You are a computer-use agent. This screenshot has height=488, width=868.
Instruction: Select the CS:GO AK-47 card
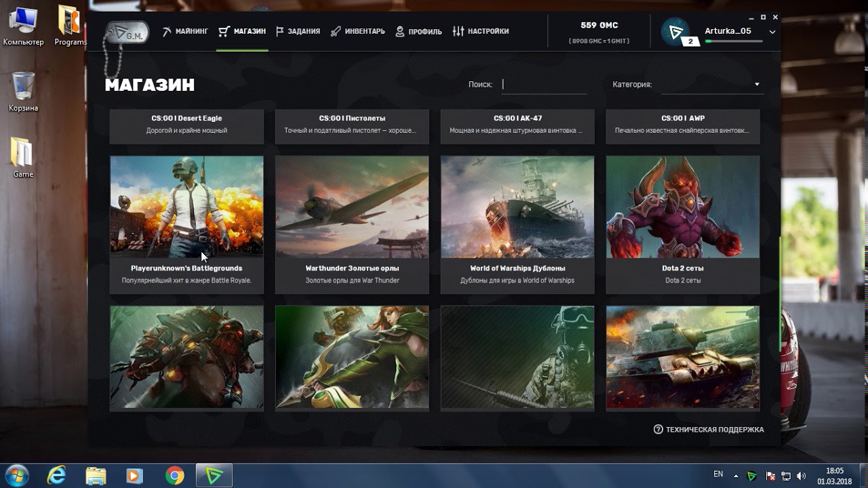pos(517,126)
